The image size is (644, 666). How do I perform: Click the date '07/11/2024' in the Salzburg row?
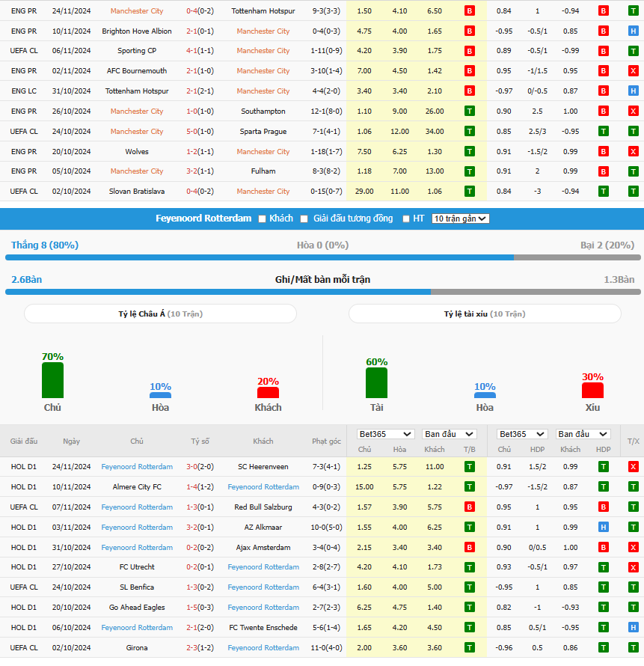click(71, 507)
